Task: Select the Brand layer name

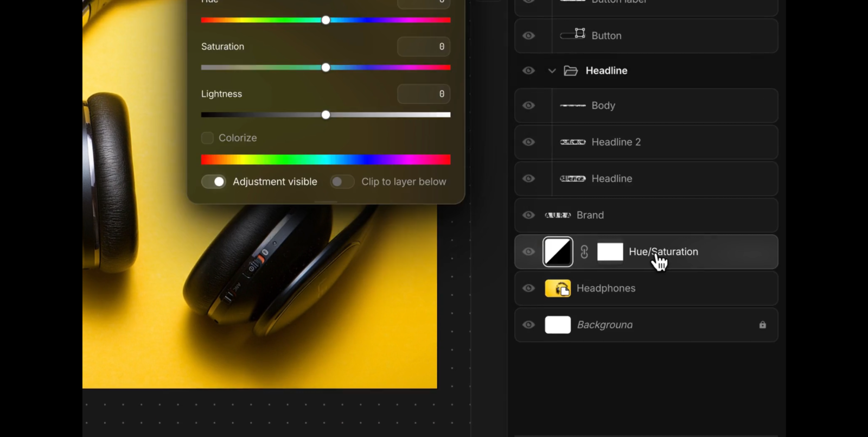Action: (x=590, y=215)
